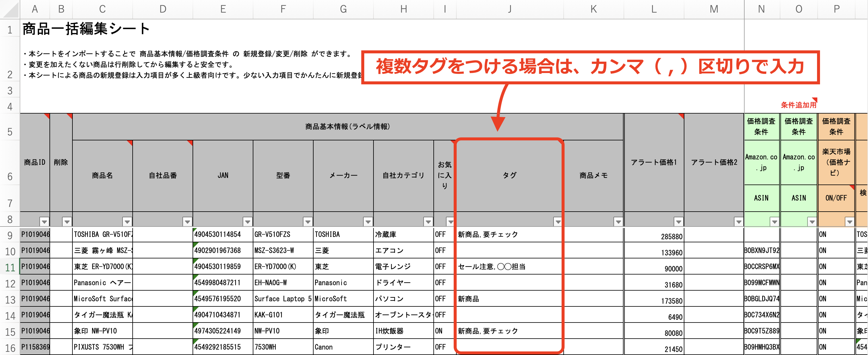The image size is (868, 355).
Task: Open the 削除 column filter dropdown
Action: point(67,222)
